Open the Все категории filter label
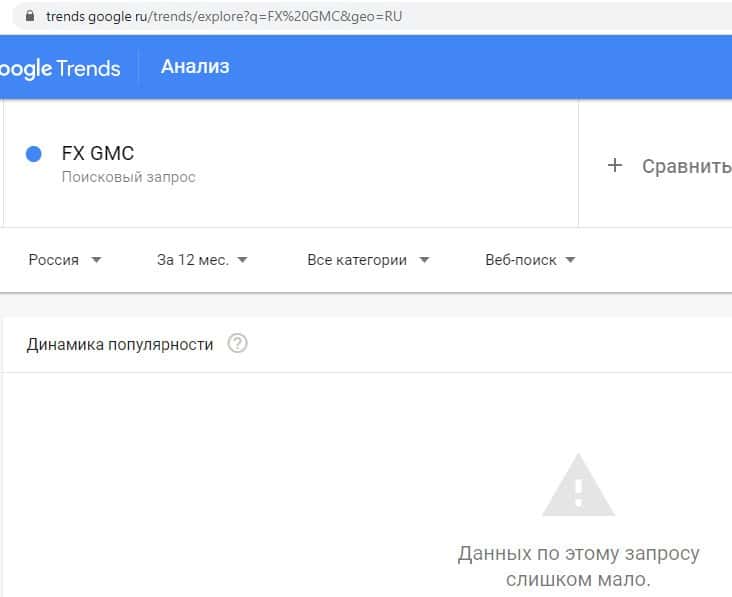The width and height of the screenshot is (732, 597). [357, 260]
